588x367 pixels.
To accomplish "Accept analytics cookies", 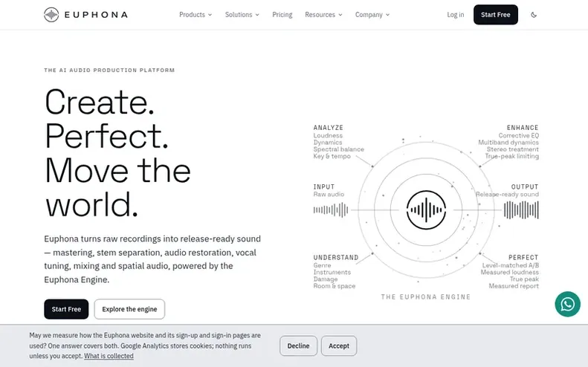I will tap(339, 345).
